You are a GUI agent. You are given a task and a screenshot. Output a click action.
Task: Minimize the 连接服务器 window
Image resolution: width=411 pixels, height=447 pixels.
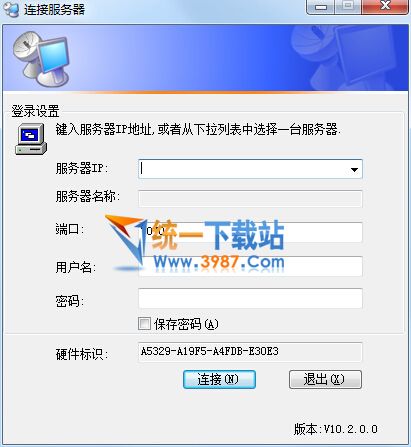320,7
